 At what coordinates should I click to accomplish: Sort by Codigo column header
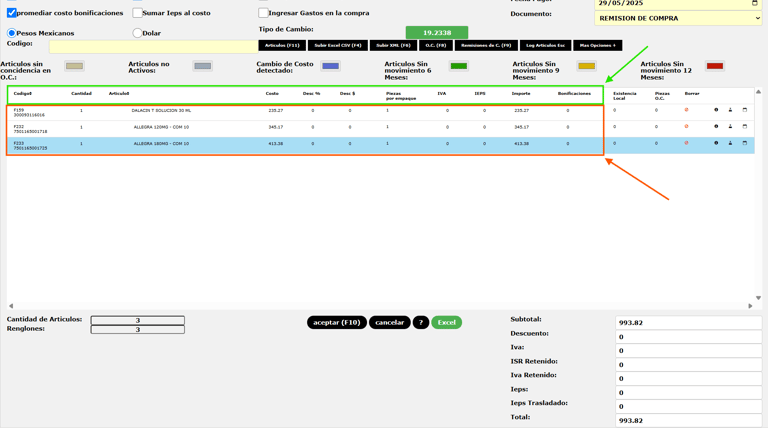[23, 93]
